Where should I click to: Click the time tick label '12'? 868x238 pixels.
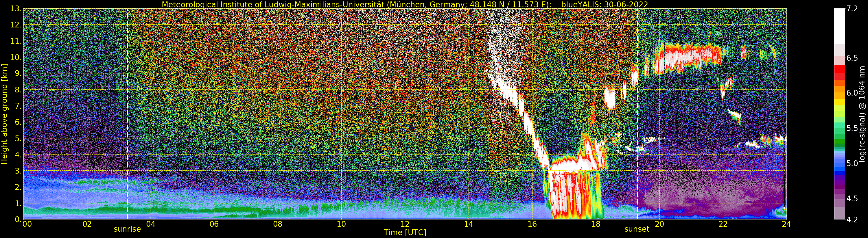[405, 224]
